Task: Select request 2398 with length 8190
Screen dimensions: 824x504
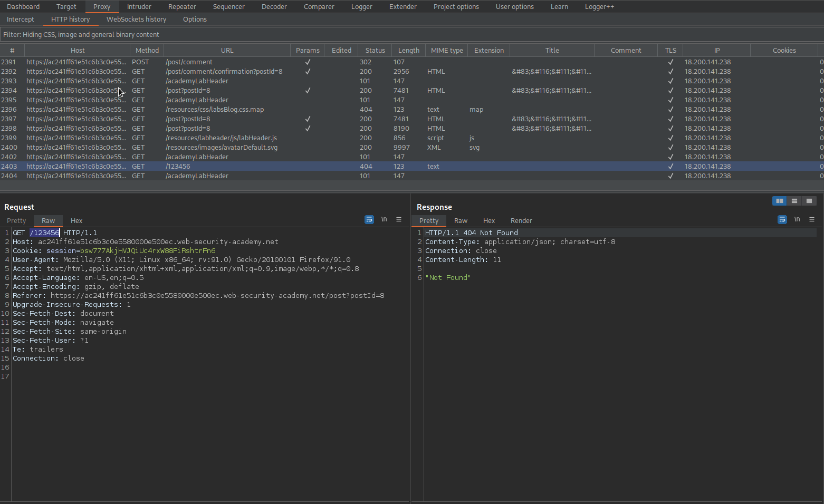Action: 411,128
